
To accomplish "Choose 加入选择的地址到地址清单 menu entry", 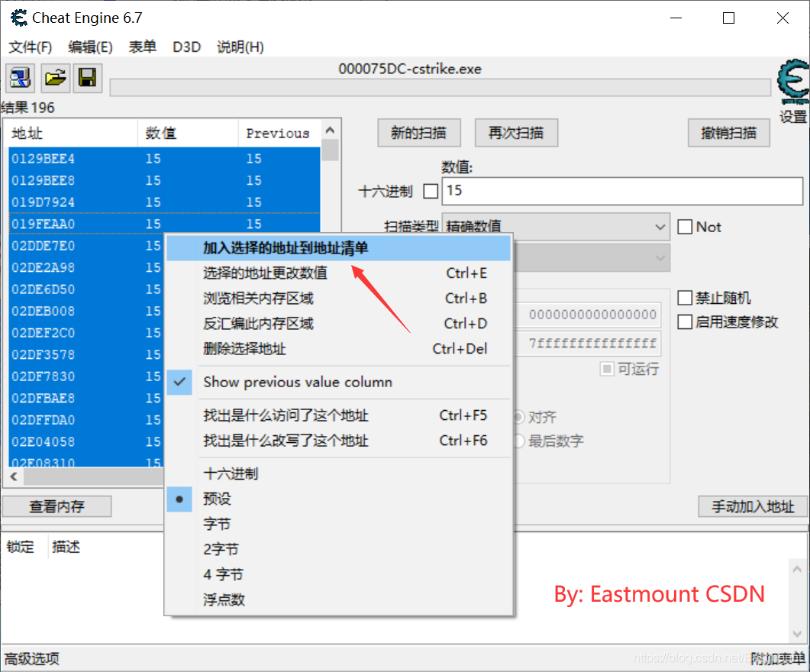I will pos(338,248).
